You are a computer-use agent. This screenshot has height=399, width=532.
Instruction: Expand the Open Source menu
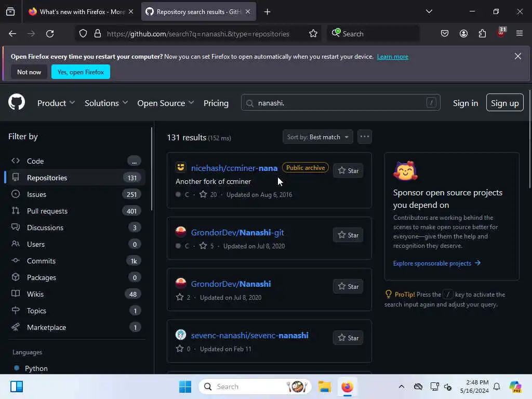166,103
